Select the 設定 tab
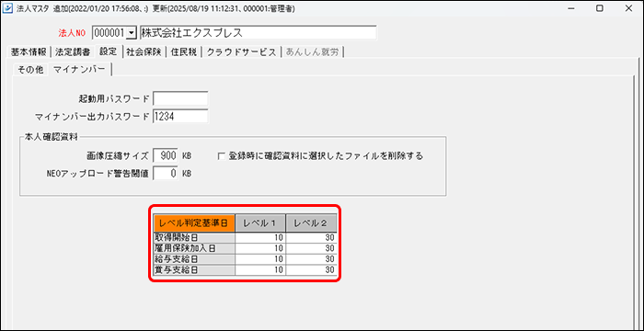 pos(108,51)
